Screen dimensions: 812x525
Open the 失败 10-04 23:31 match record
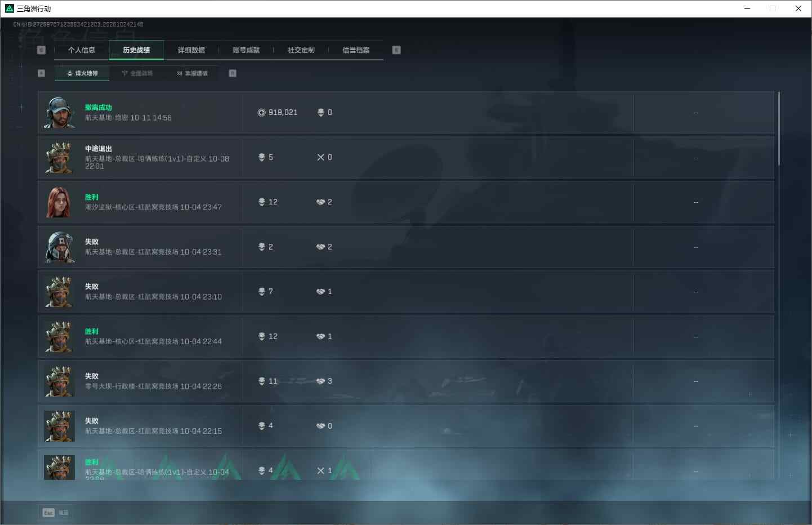(405, 247)
